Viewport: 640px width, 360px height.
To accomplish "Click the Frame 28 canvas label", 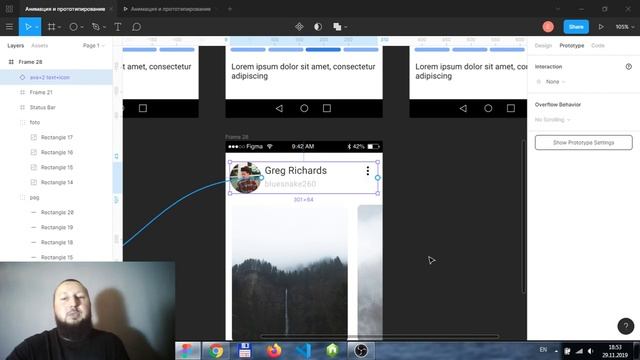I will pos(237,137).
